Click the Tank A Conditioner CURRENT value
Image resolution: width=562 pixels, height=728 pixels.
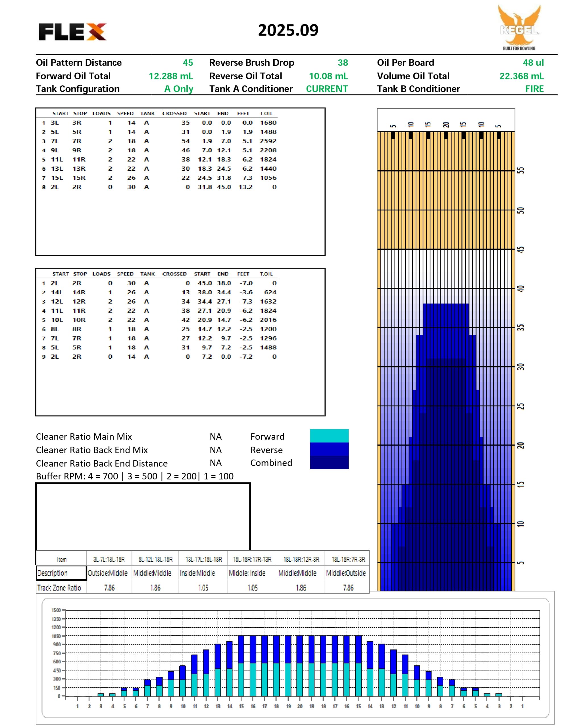326,89
